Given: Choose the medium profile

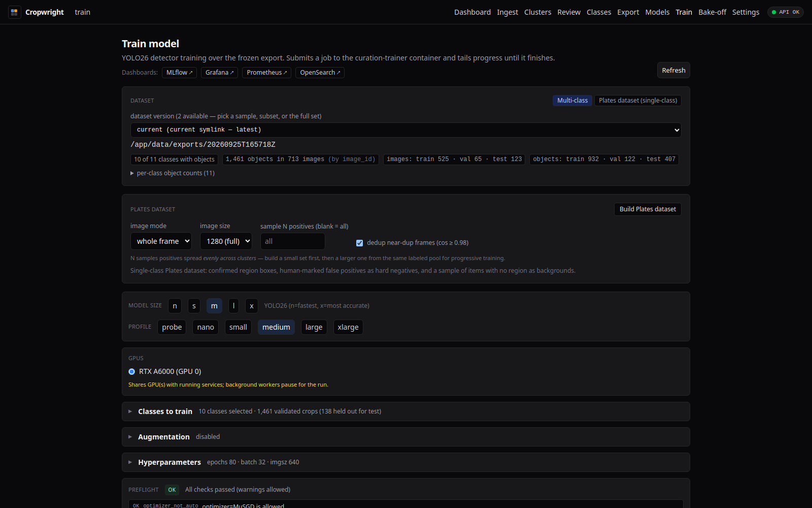Looking at the screenshot, I should tap(276, 327).
